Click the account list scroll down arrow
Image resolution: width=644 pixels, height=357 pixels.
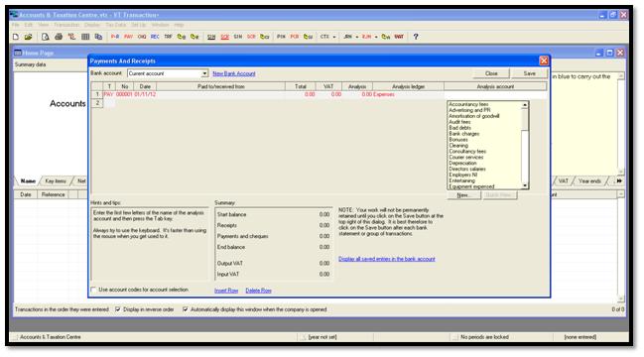525,185
